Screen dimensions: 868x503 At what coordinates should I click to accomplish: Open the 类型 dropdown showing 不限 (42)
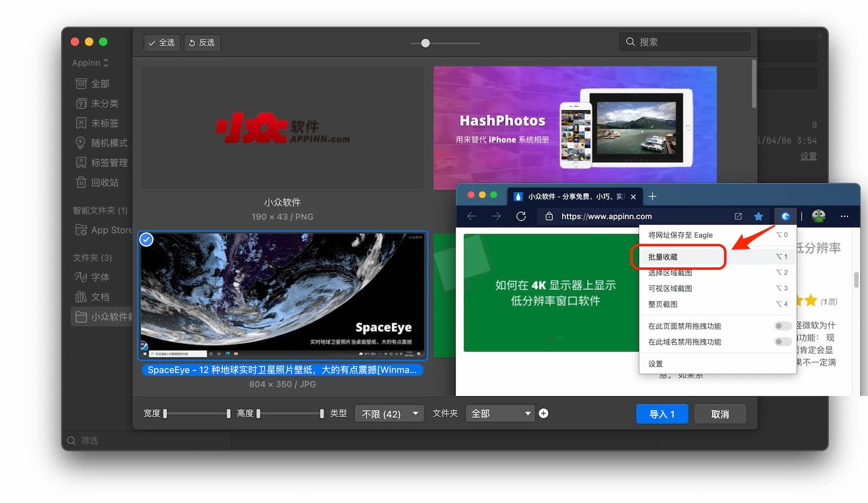[x=389, y=413]
